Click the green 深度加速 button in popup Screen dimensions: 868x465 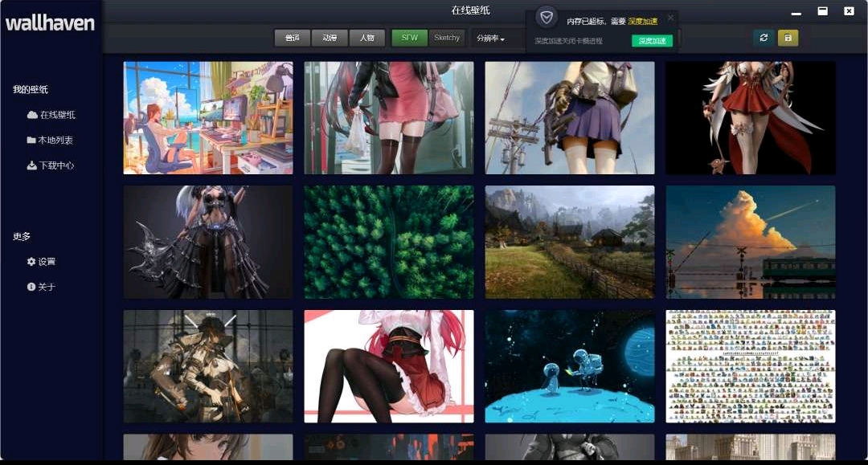point(652,41)
